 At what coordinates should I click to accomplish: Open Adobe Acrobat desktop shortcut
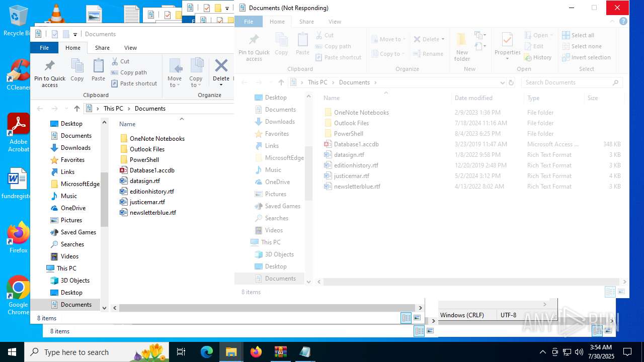pos(18,132)
